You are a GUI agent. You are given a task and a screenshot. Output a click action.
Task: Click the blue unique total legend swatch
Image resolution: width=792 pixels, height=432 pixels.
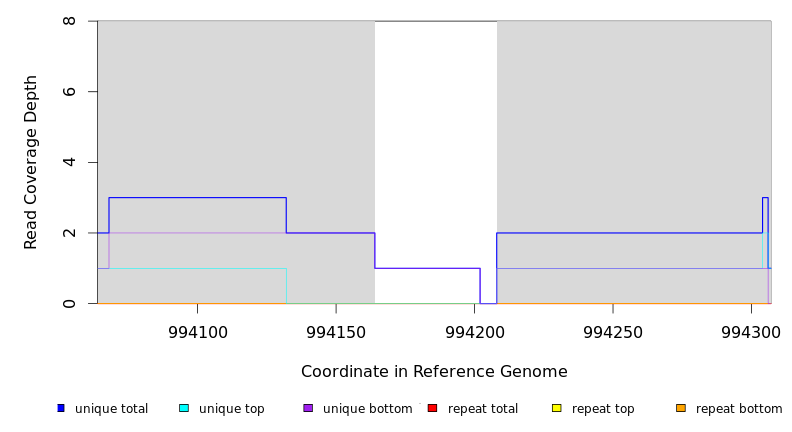pyautogui.click(x=61, y=408)
